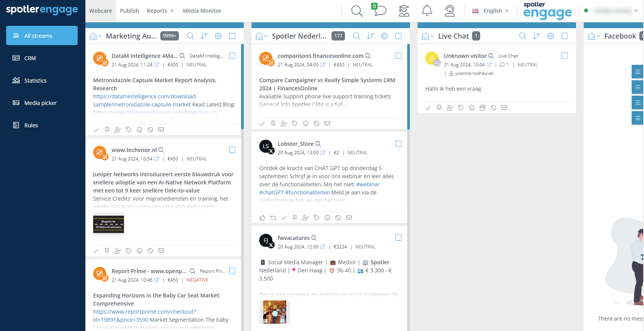
Task: Tick the fwvacatures message checkbox
Action: 398,238
